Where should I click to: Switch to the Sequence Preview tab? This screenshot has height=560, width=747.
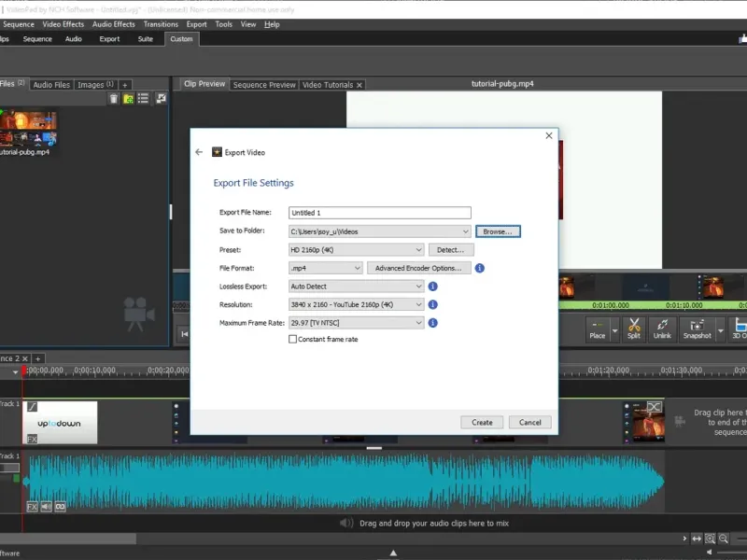point(264,85)
